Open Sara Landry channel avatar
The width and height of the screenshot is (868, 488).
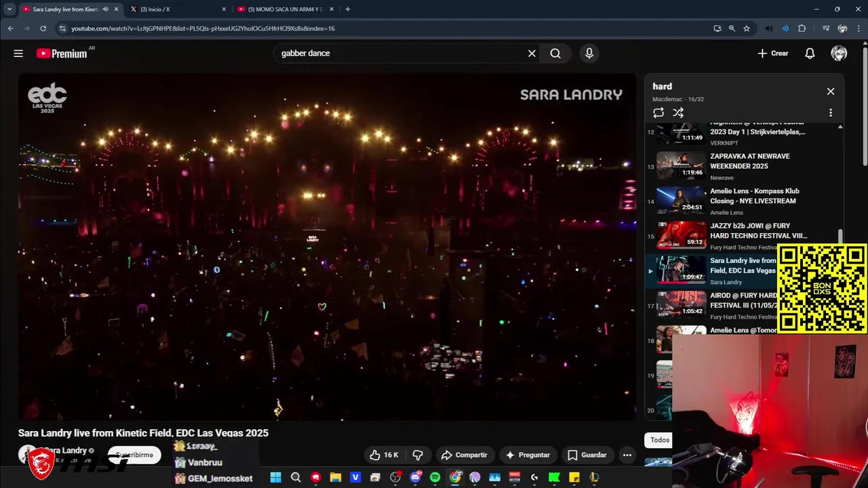pos(27,453)
